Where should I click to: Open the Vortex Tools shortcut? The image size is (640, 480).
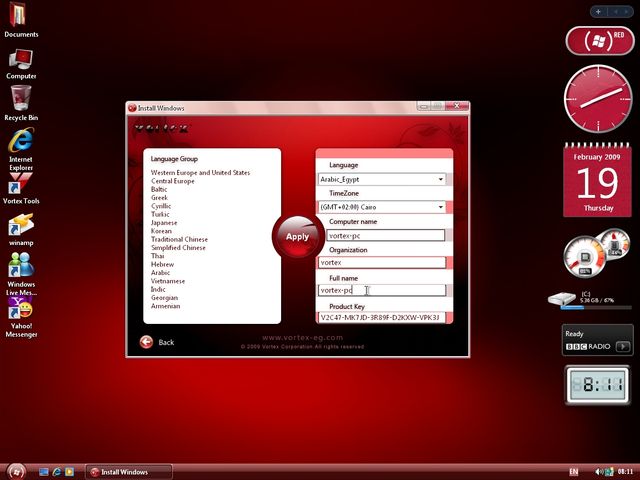[21, 188]
